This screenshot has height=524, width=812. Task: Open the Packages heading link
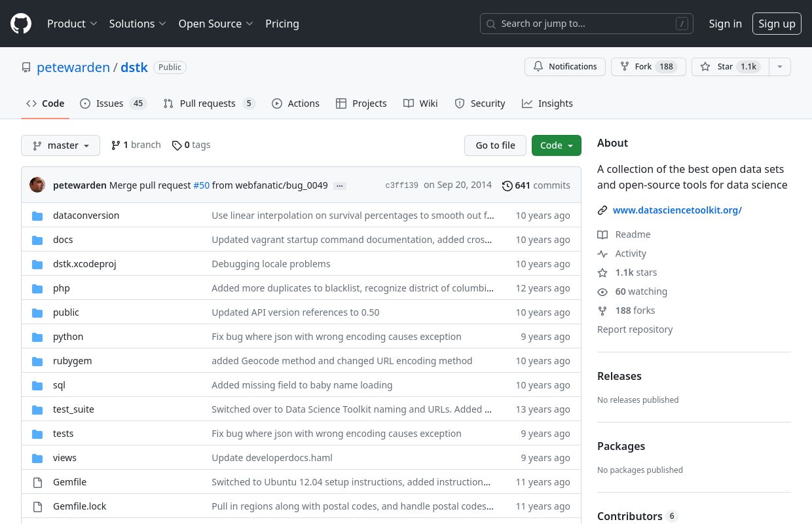pyautogui.click(x=621, y=446)
